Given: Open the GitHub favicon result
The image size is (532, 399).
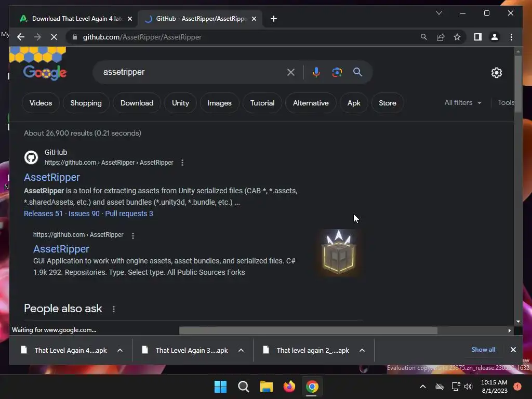Looking at the screenshot, I should [31, 157].
